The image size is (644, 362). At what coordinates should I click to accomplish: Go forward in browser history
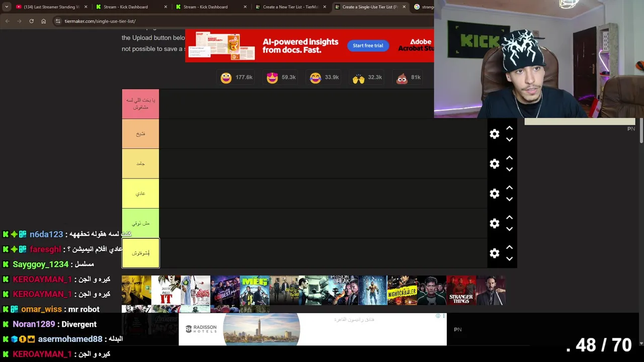tap(19, 21)
